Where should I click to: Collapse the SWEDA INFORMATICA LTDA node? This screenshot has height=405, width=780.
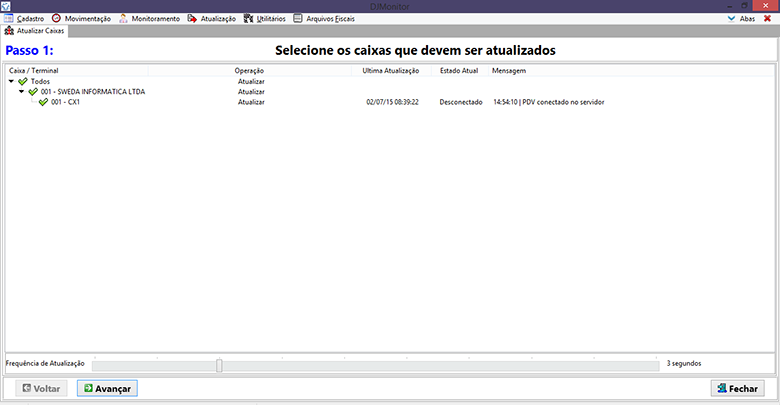[22, 91]
